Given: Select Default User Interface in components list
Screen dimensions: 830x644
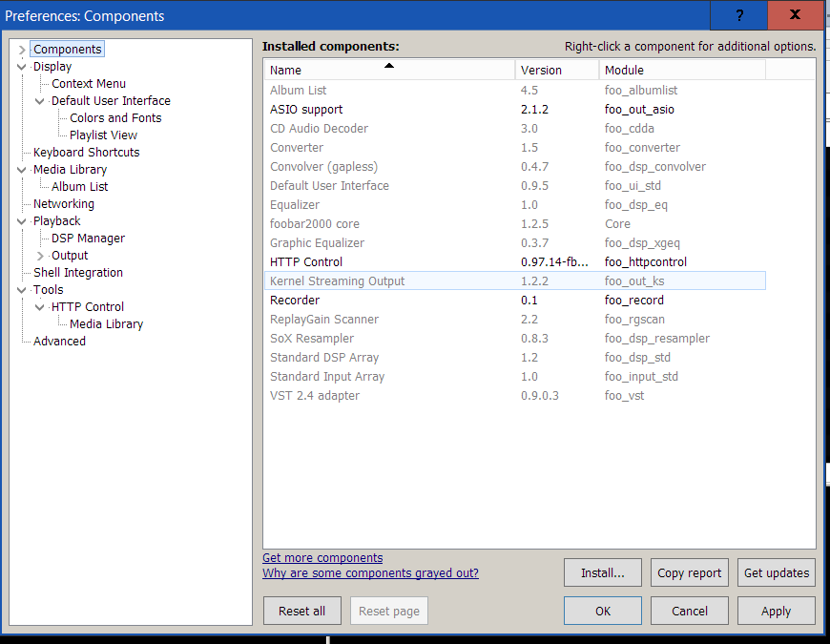Looking at the screenshot, I should click(515, 186).
